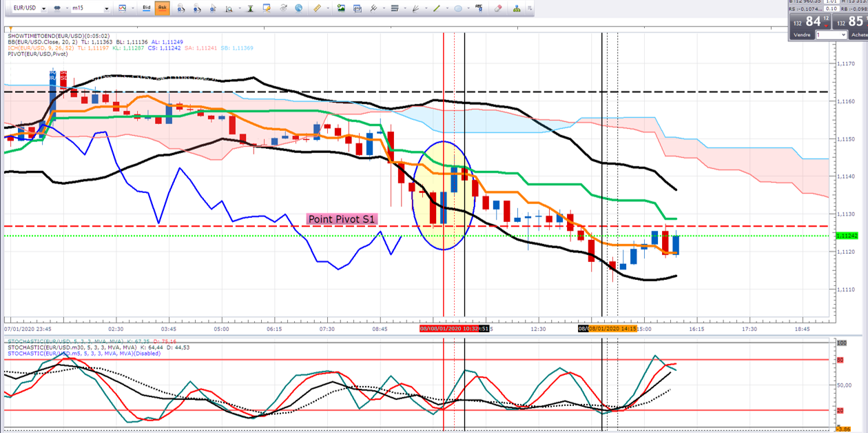The height and width of the screenshot is (433, 868).
Task: Click the buy price tile showing 85
Action: [x=849, y=21]
